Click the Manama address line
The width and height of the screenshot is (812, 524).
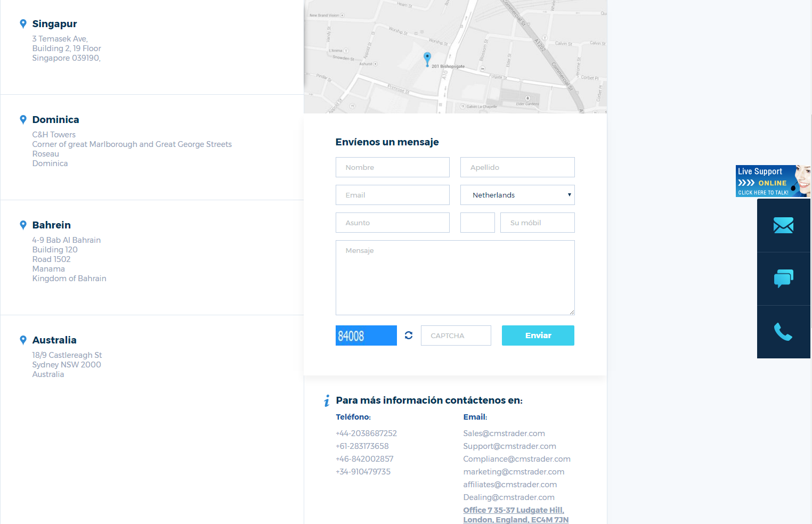pos(48,269)
